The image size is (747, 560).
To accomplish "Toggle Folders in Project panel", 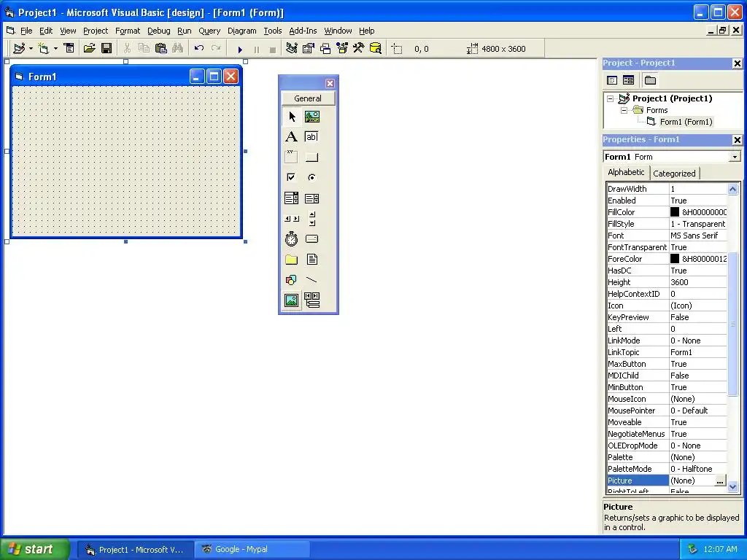I will (650, 80).
